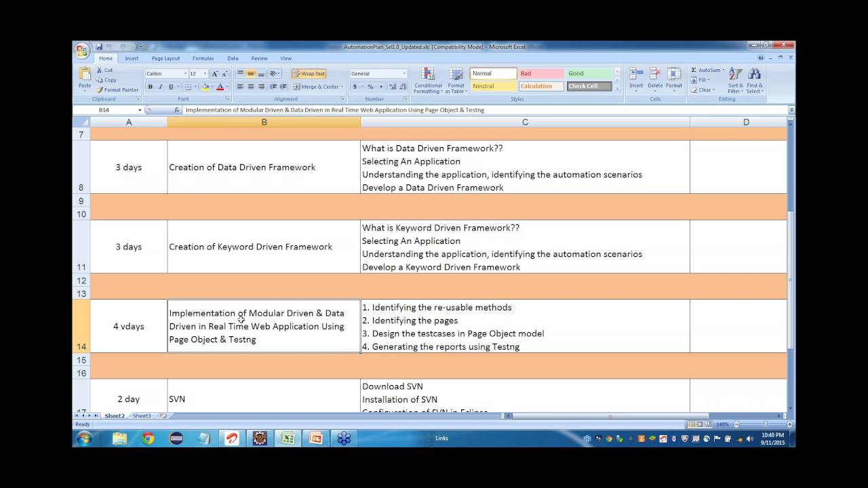Screen dimensions: 868x488
Task: Open the General number format dropdown
Action: pyautogui.click(x=405, y=74)
